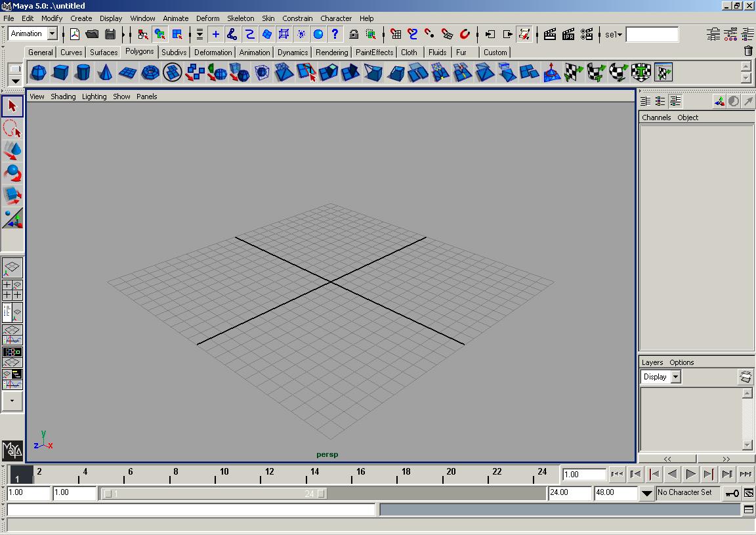Toggle snap to view planes icon

(x=447, y=34)
